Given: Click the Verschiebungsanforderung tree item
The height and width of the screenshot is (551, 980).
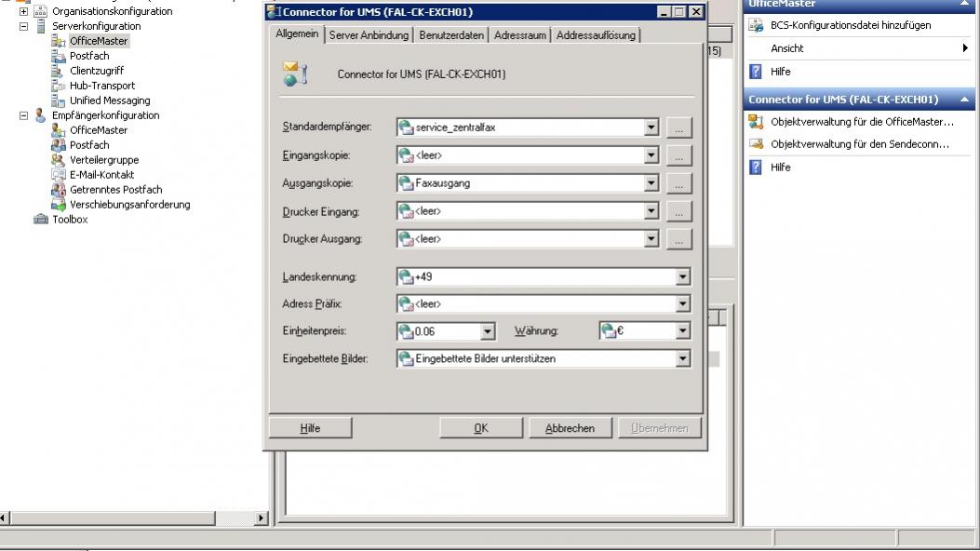Looking at the screenshot, I should pos(129,205).
